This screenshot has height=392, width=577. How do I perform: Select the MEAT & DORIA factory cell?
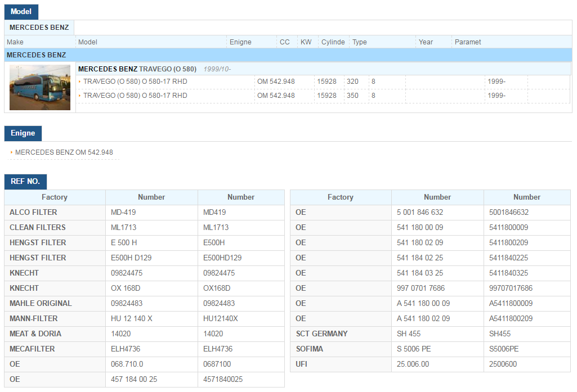55,334
